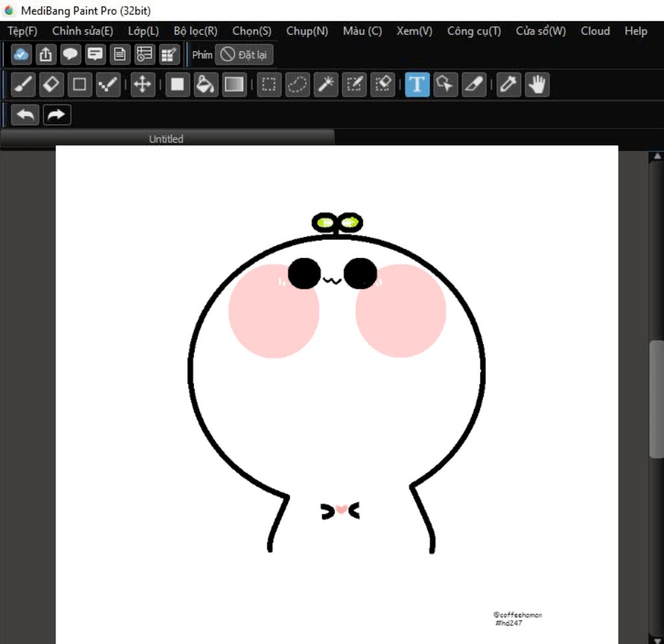The height and width of the screenshot is (644, 664).
Task: Open the Xem(V) menu
Action: click(414, 31)
